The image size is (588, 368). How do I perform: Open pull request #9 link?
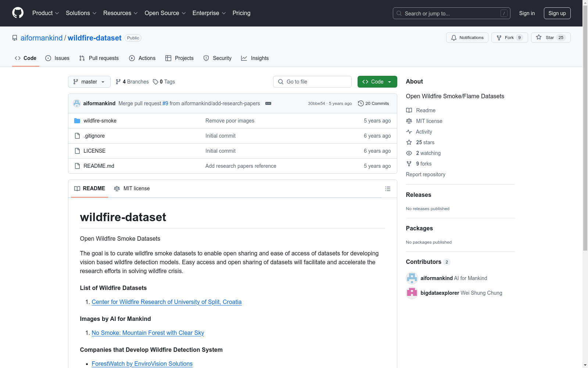tap(165, 103)
